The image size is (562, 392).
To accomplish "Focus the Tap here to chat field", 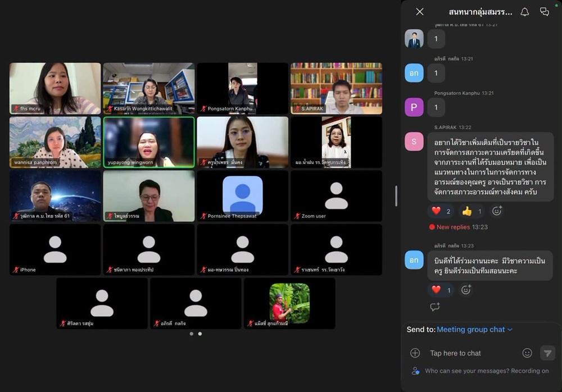I will point(473,353).
